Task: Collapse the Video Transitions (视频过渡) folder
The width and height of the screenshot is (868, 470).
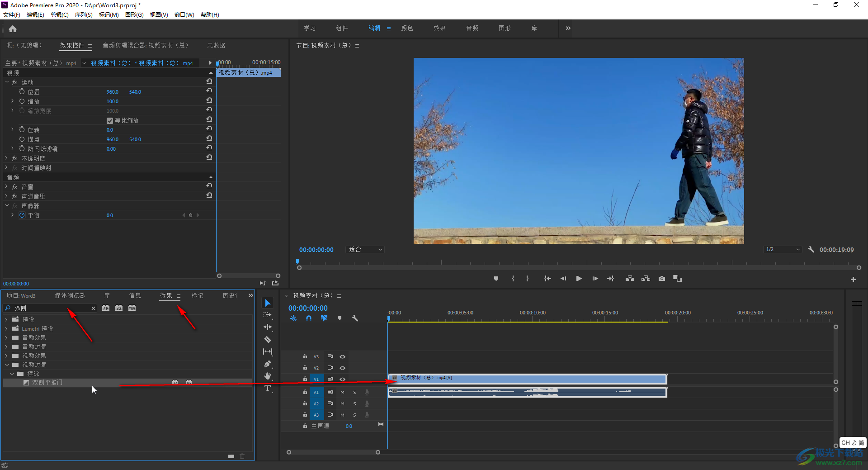Action: tap(7, 365)
